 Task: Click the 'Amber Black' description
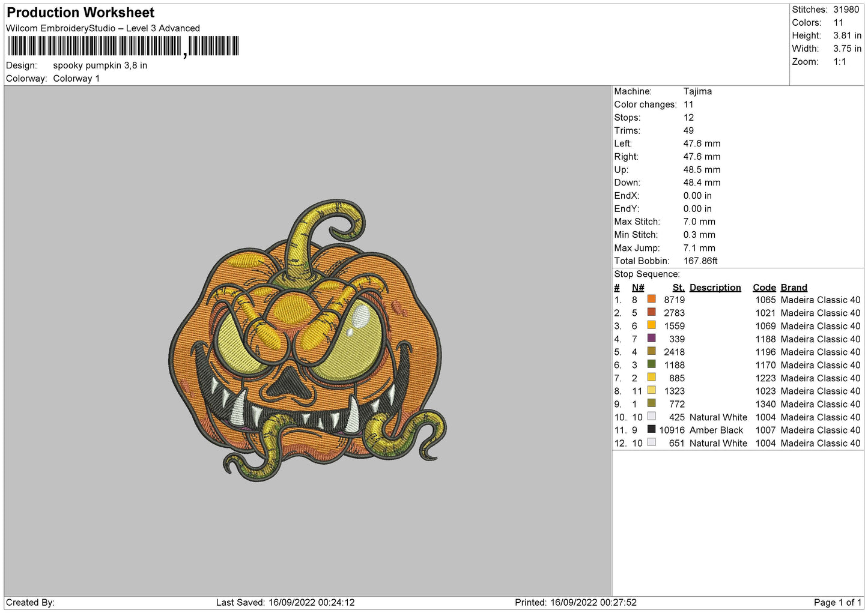(717, 430)
